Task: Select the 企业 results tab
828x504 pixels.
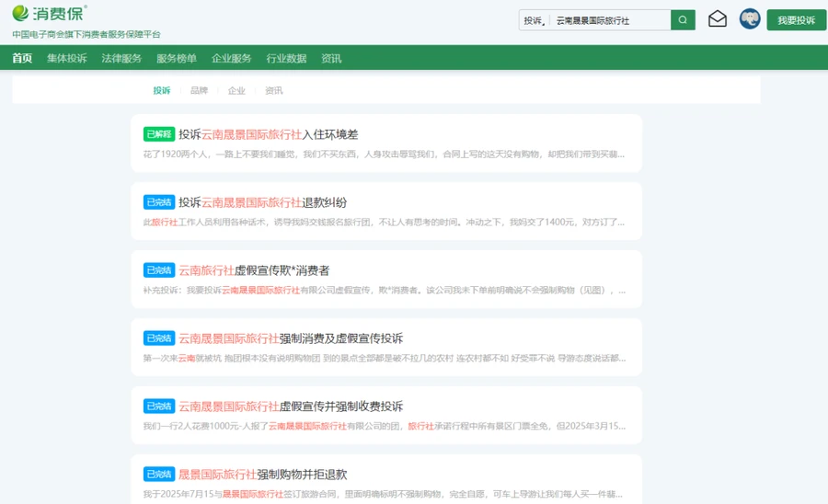Action: tap(236, 90)
